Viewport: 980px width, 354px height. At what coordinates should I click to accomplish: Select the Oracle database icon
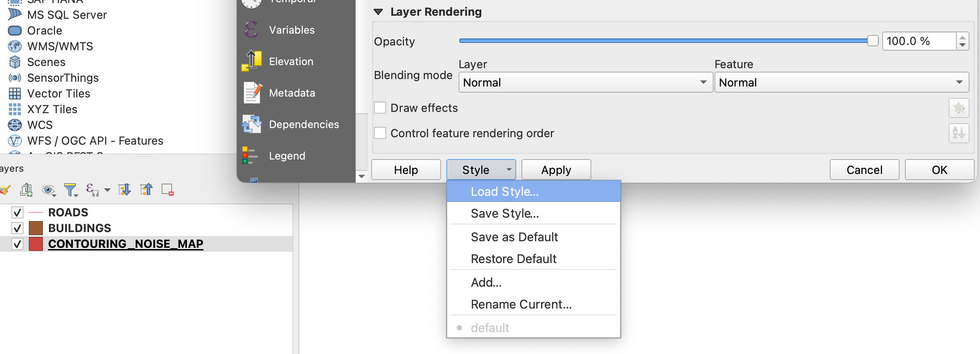15,31
